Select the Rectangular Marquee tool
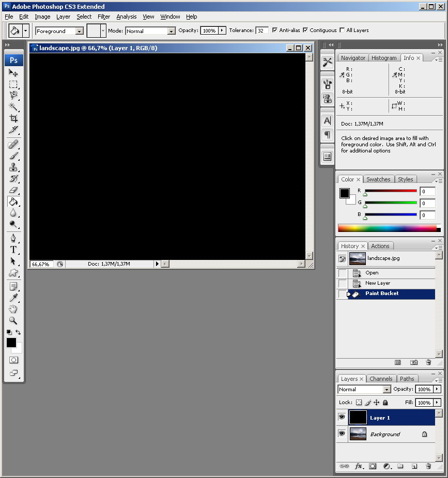This screenshot has width=448, height=478. point(13,84)
